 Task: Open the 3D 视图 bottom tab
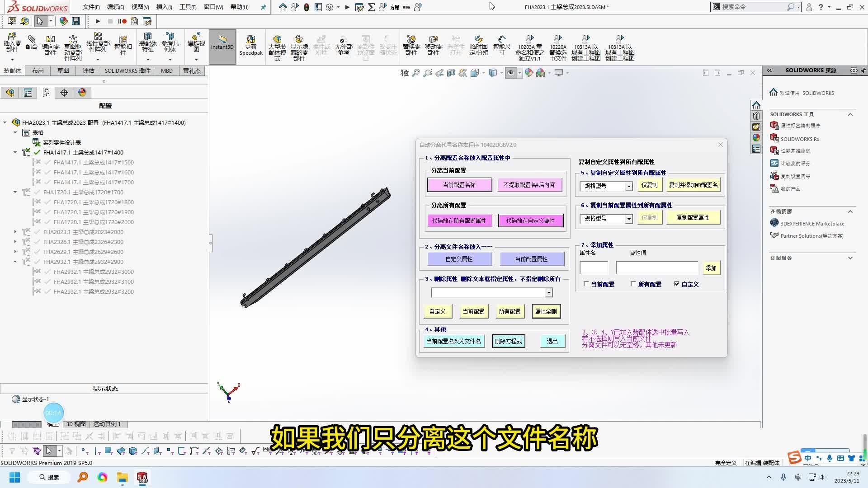(x=76, y=424)
